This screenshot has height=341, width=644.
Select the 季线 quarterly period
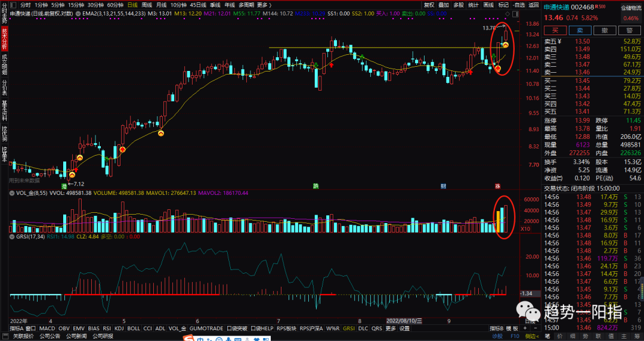click(x=215, y=5)
